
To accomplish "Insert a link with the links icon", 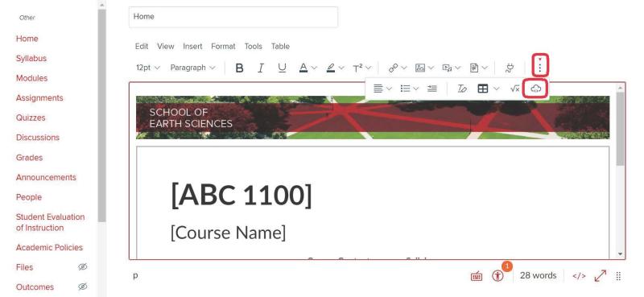I will coord(394,68).
